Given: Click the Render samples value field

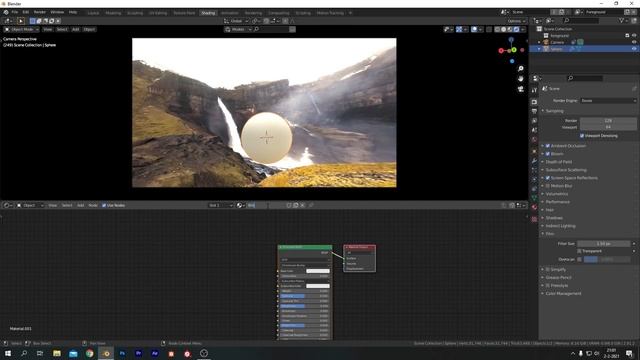Looking at the screenshot, I should (x=608, y=120).
